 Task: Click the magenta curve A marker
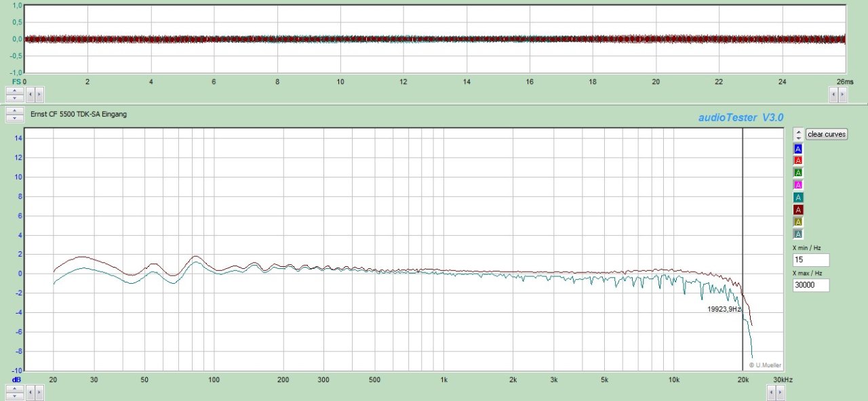point(798,185)
